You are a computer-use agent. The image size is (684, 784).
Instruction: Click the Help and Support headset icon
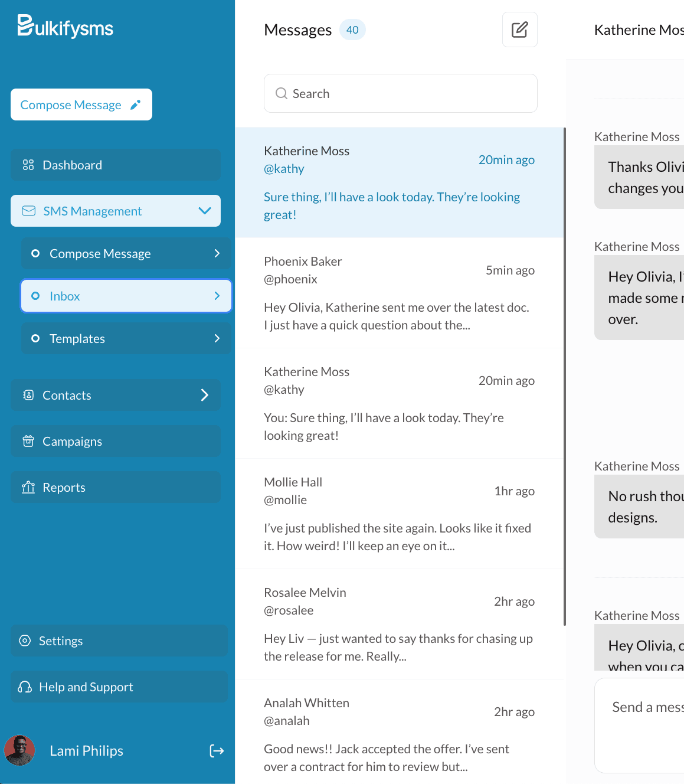point(25,687)
